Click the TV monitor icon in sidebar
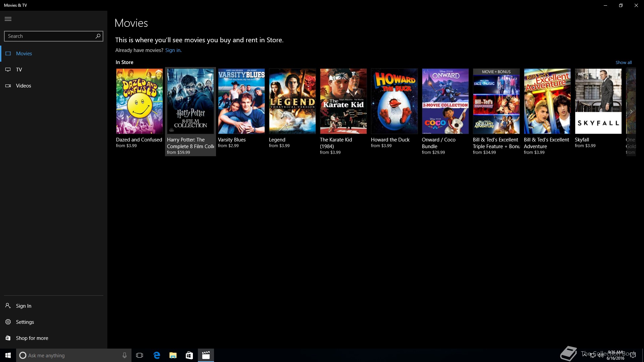644x362 pixels. (8, 70)
